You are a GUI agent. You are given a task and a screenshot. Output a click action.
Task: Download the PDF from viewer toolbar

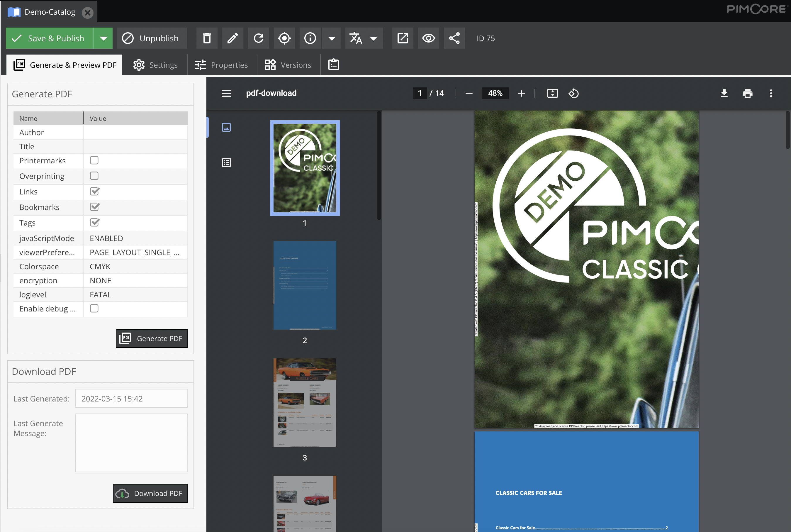(x=724, y=93)
